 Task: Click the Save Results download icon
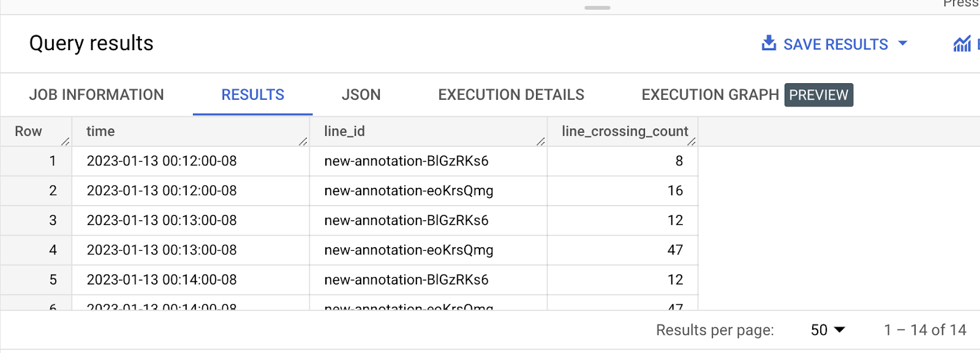point(768,43)
